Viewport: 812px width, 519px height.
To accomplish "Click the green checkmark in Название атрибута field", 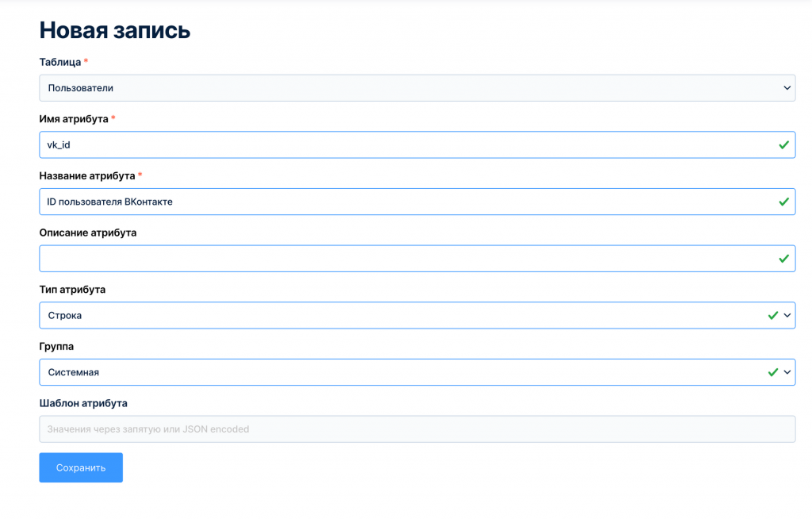I will [784, 202].
